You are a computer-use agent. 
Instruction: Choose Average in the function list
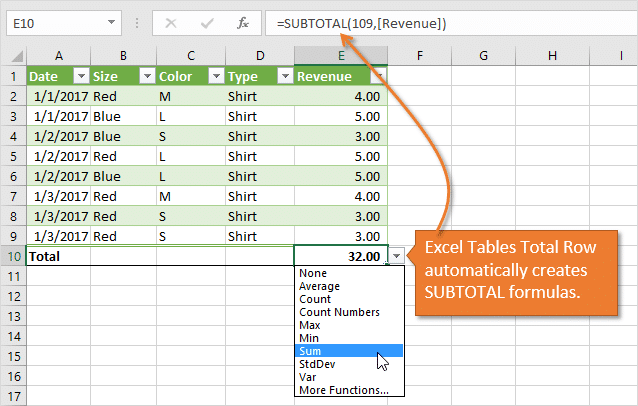318,286
